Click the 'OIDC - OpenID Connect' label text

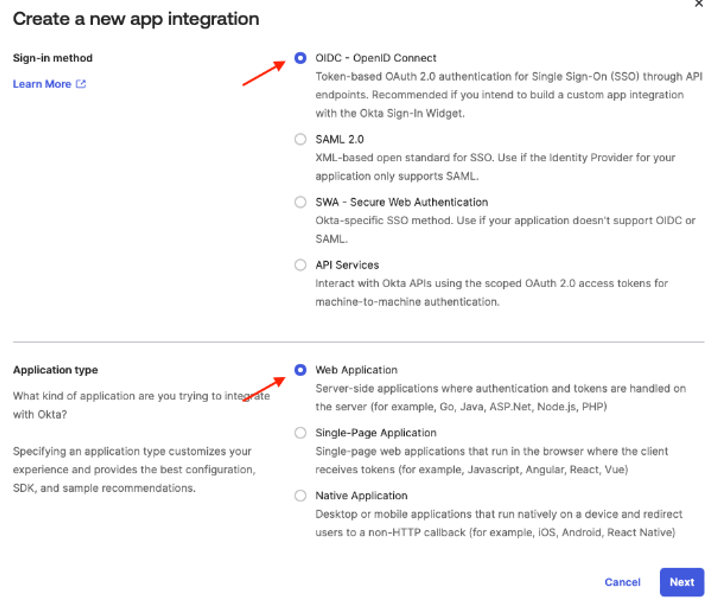(375, 58)
